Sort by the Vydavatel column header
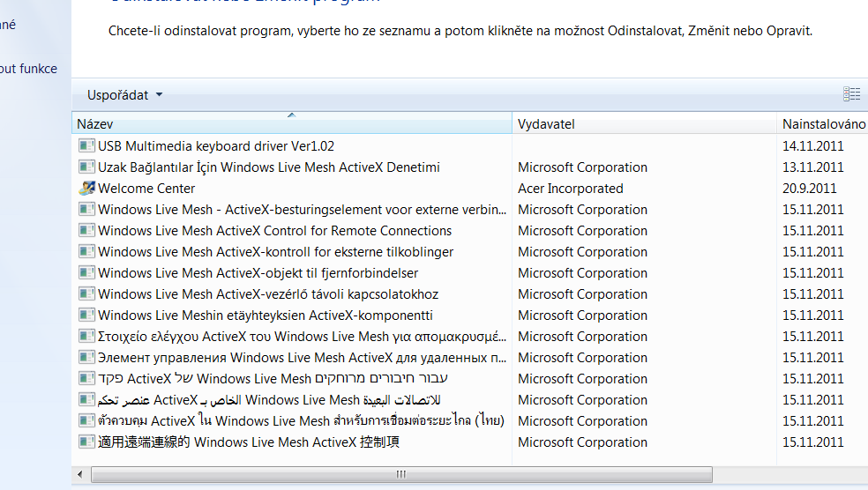 click(x=644, y=124)
